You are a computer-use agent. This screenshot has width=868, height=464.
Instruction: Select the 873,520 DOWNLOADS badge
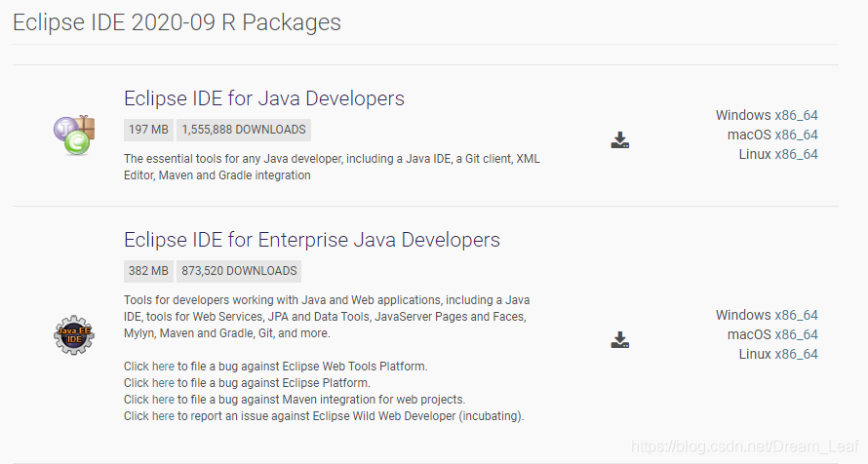[239, 271]
